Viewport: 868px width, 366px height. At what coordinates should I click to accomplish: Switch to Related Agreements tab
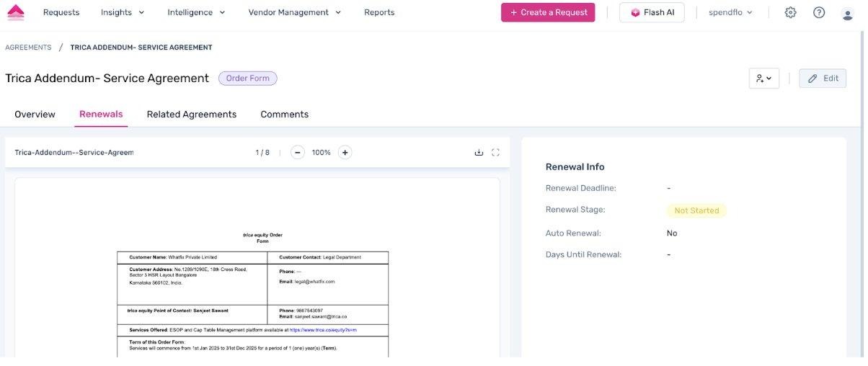pyautogui.click(x=192, y=115)
